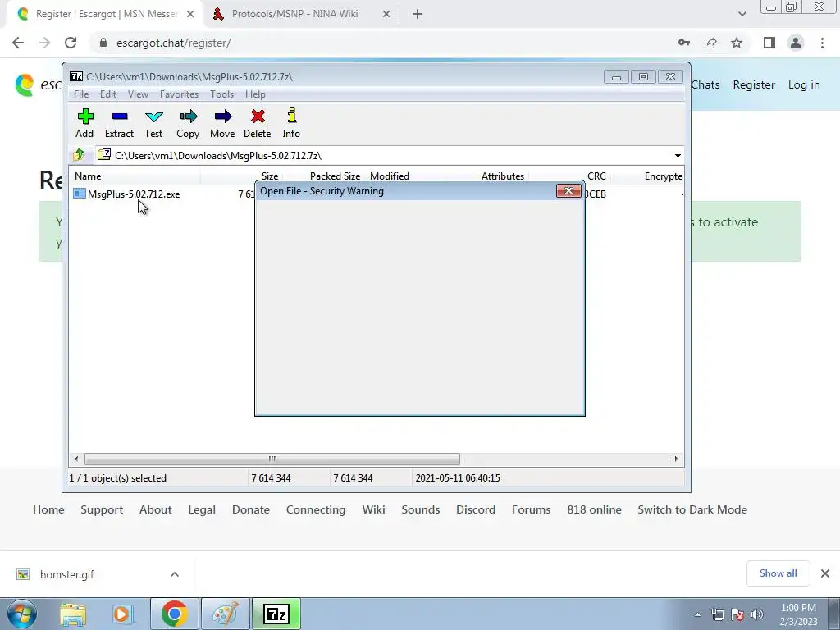Show hidden tray icons arrow
Image resolution: width=840 pixels, height=630 pixels.
pyautogui.click(x=697, y=614)
